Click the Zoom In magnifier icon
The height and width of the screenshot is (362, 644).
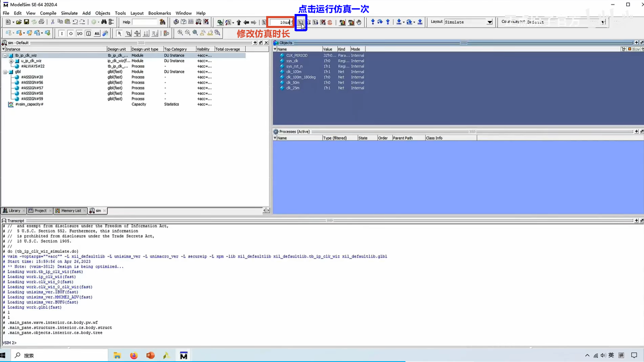(180, 33)
